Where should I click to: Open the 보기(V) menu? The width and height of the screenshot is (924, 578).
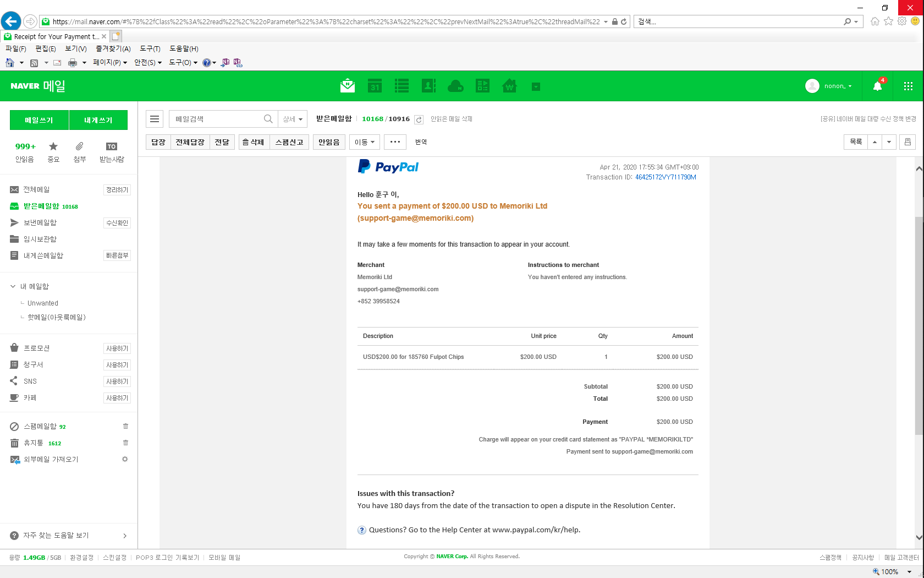point(76,49)
